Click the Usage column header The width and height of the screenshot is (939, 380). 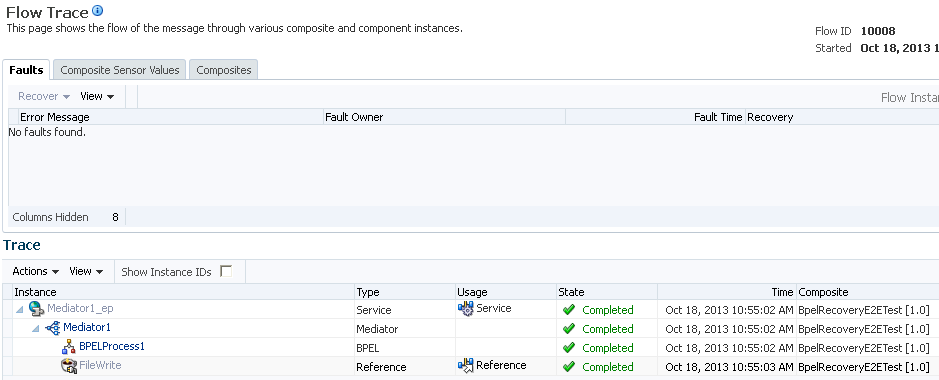click(506, 292)
